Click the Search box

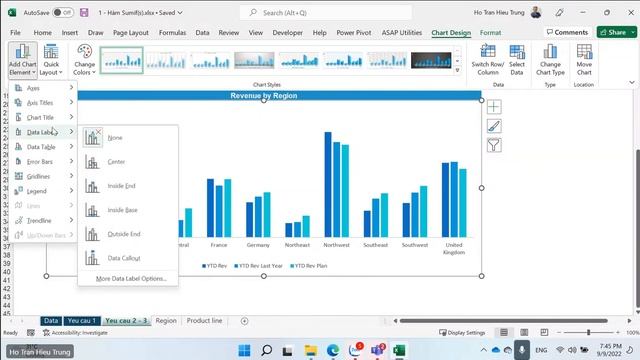tap(326, 13)
